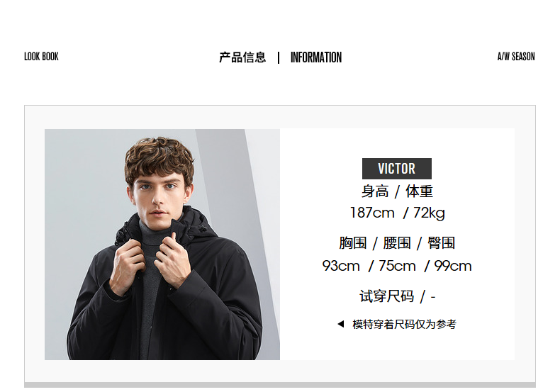Click the 试穿尺码 label
Viewport: 560px width, 392px height.
[386, 296]
